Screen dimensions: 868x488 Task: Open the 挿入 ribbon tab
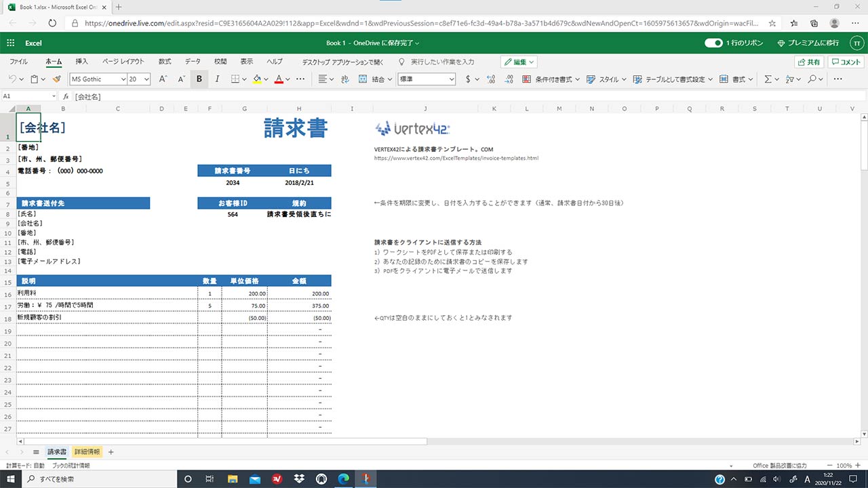point(81,62)
